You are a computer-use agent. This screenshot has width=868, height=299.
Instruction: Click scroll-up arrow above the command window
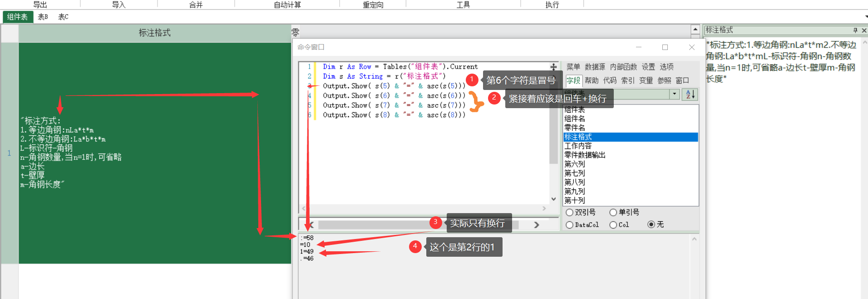[x=695, y=30]
